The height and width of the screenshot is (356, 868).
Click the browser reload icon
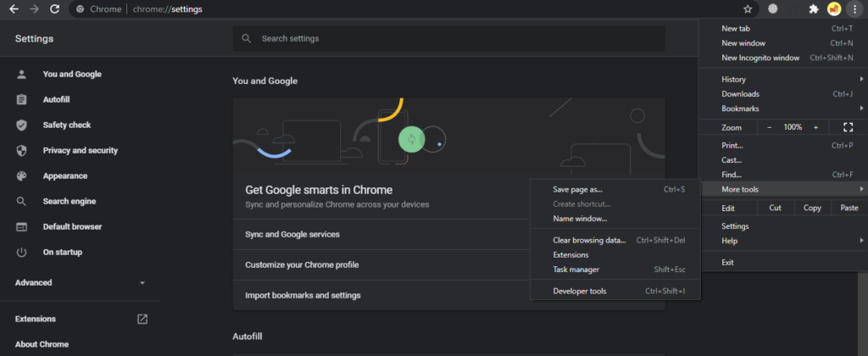(54, 8)
